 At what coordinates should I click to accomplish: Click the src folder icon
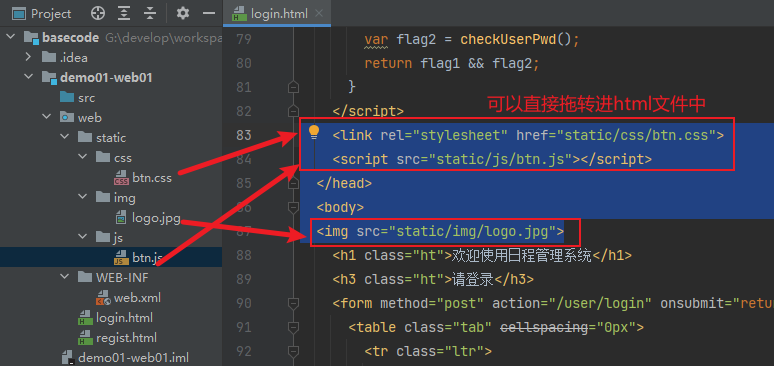click(x=67, y=97)
